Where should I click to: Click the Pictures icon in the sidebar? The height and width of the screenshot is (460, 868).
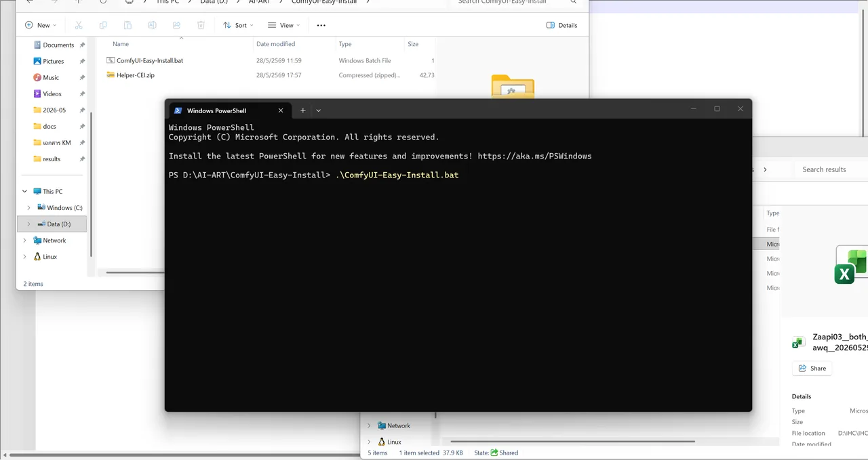[x=37, y=61]
